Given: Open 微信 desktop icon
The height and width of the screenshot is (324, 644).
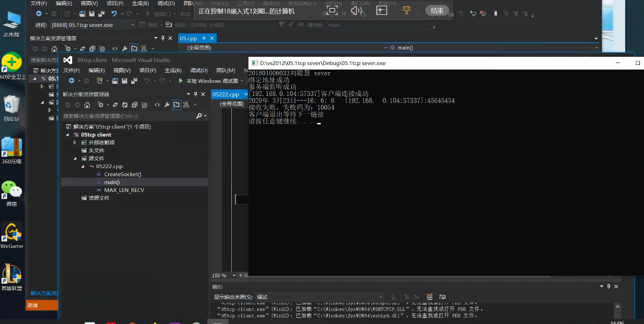Looking at the screenshot, I should pyautogui.click(x=11, y=193).
